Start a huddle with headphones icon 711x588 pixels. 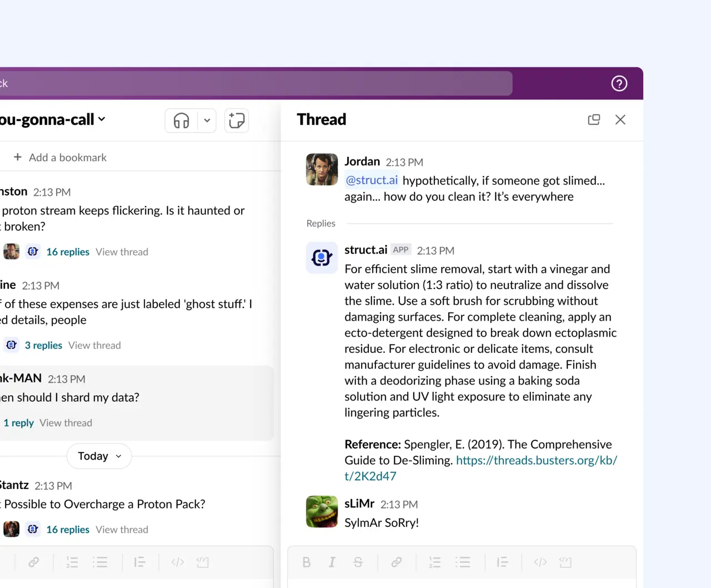tap(182, 121)
